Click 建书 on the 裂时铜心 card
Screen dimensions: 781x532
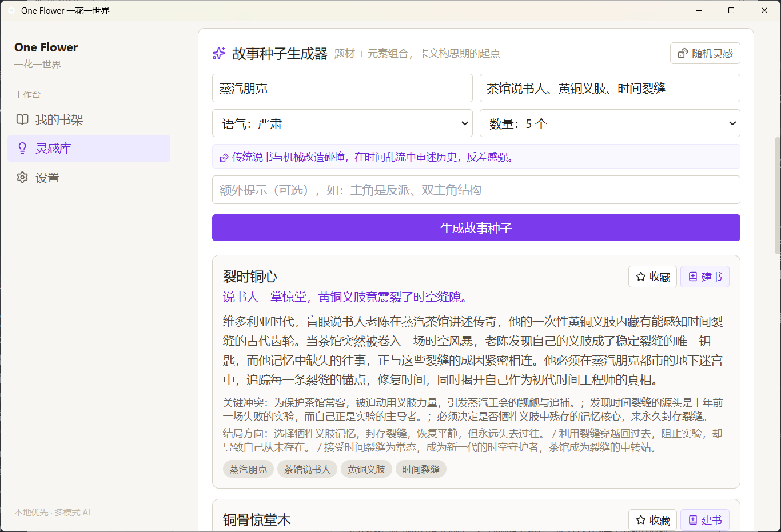click(704, 277)
